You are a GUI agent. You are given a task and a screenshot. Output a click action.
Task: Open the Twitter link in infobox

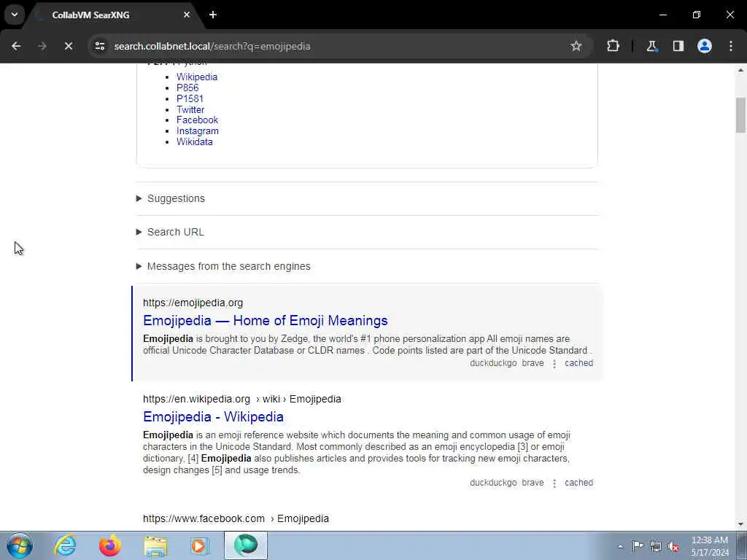pos(190,109)
